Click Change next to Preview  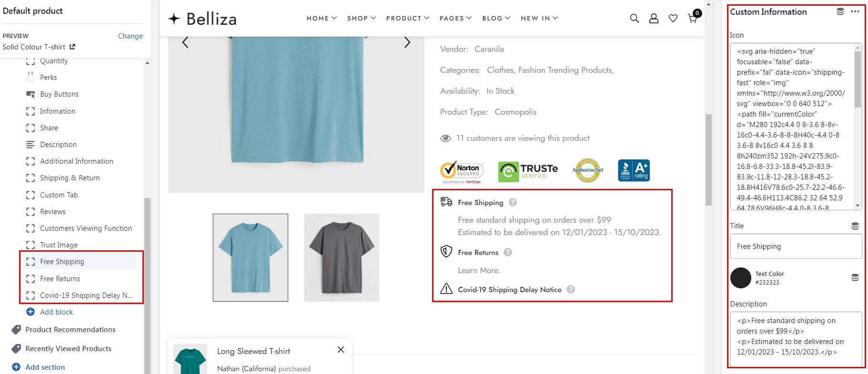[x=130, y=36]
